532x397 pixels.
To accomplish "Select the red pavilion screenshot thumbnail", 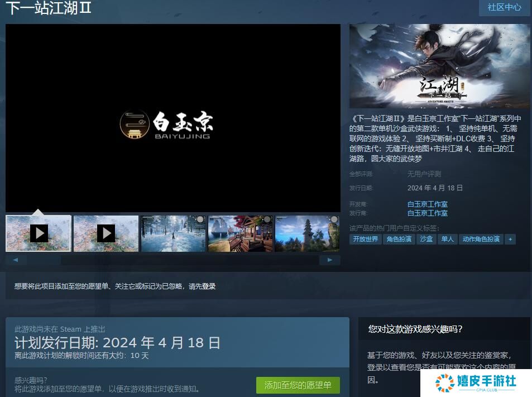I will click(x=240, y=233).
